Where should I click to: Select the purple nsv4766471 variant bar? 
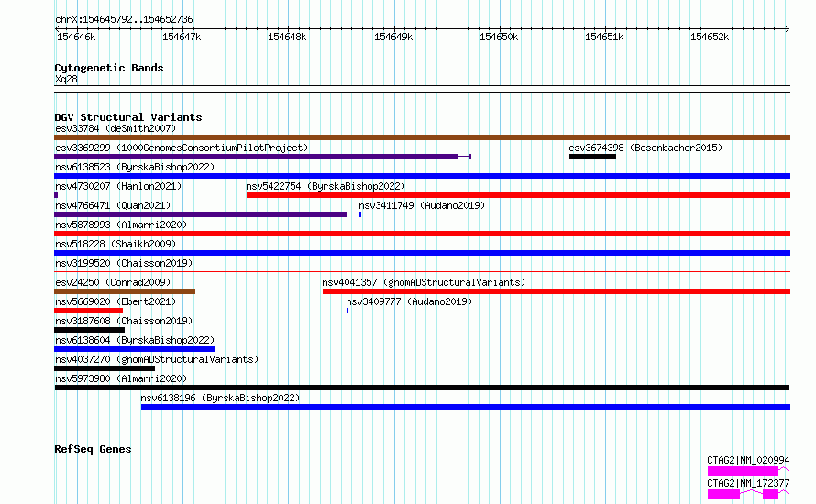(x=201, y=214)
